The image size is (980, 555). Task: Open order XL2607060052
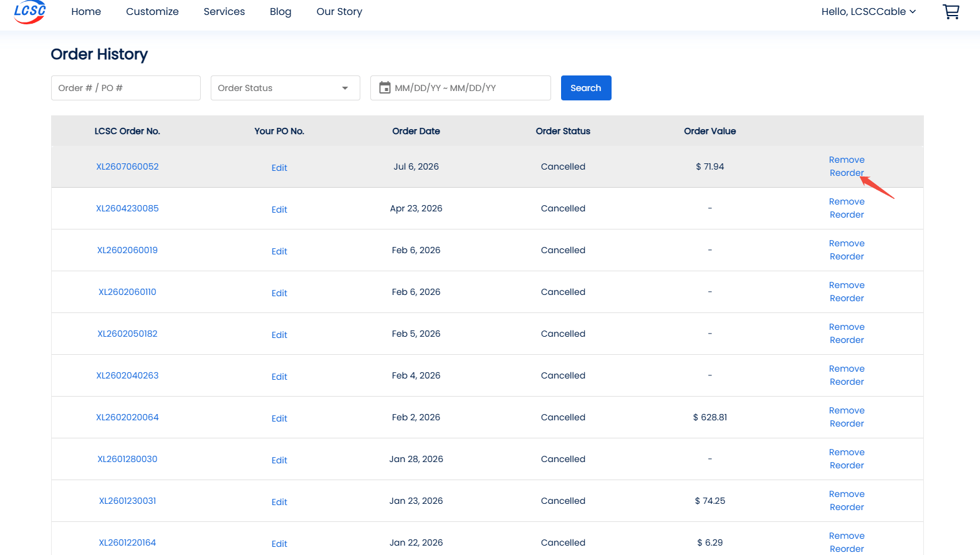tap(127, 166)
